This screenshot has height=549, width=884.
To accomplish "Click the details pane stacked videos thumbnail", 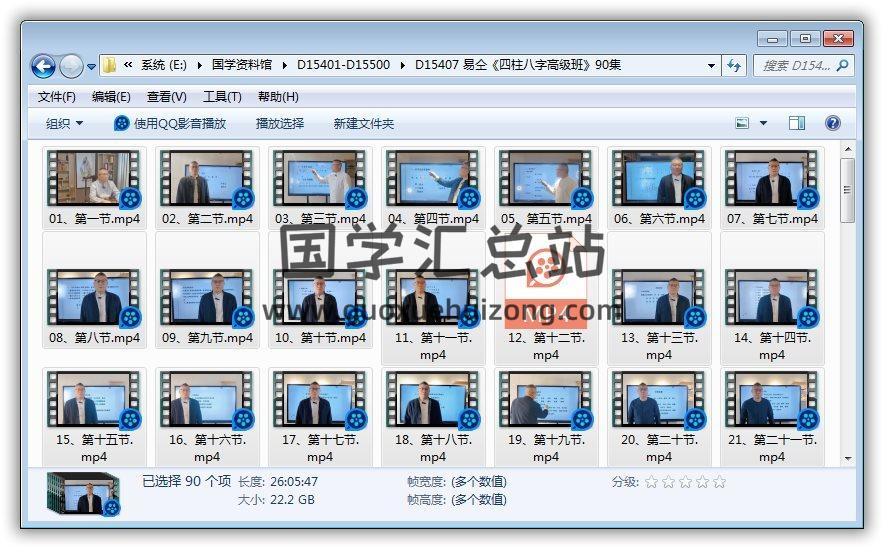I will point(83,494).
